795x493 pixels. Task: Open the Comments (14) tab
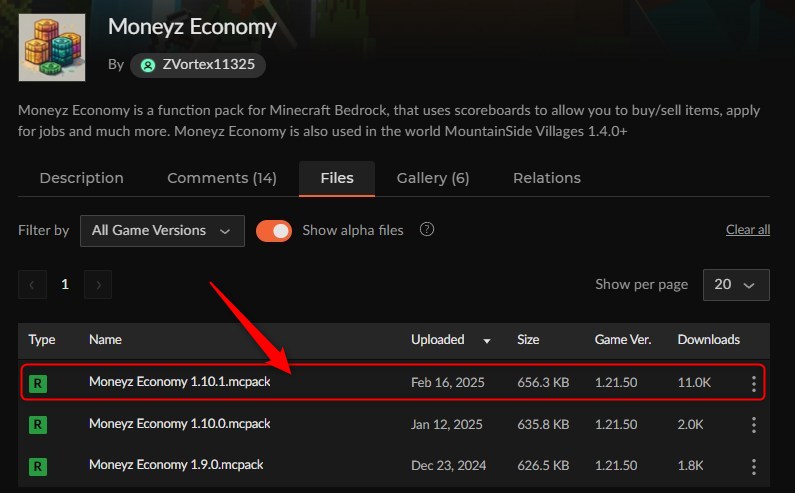[x=222, y=178]
